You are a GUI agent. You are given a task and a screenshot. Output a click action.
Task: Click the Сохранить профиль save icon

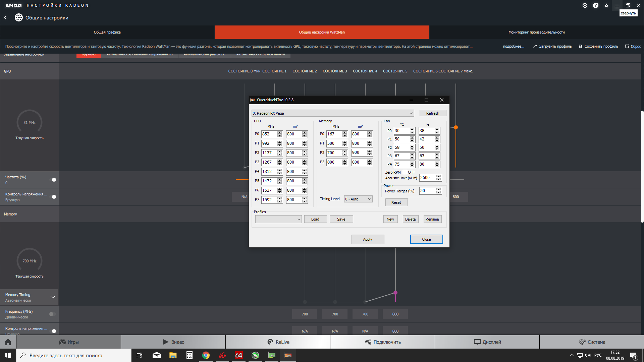point(580,46)
